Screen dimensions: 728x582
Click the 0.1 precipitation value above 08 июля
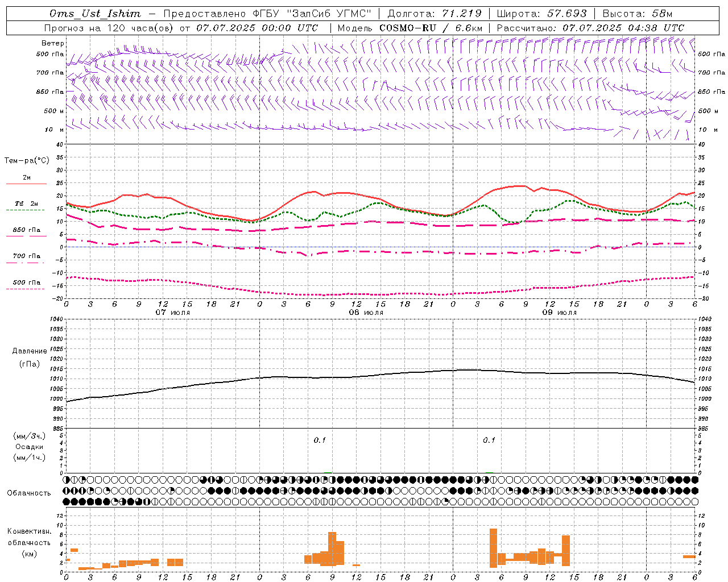pyautogui.click(x=320, y=440)
